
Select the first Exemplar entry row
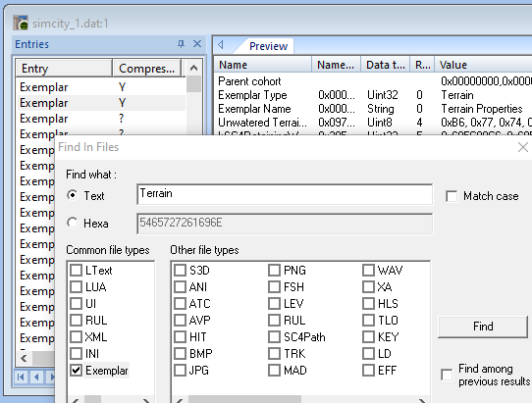pyautogui.click(x=101, y=87)
